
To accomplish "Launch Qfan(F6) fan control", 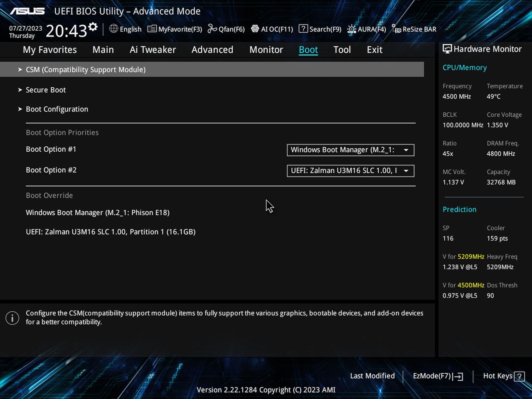I will pyautogui.click(x=226, y=29).
